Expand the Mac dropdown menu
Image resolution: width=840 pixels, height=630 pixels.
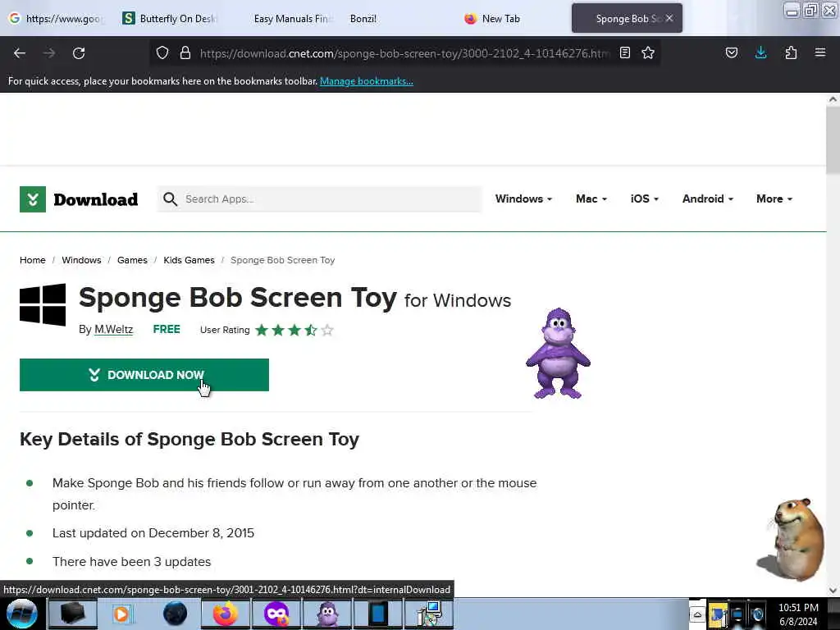(591, 199)
